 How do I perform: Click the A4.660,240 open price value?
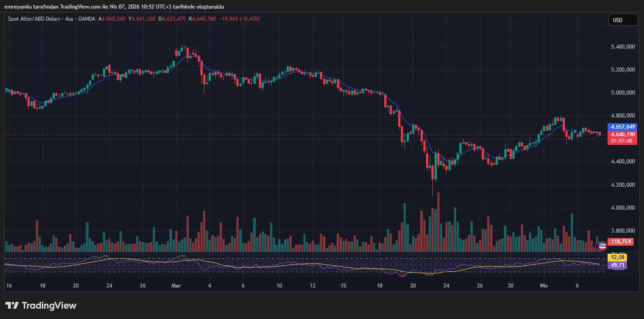click(x=112, y=19)
